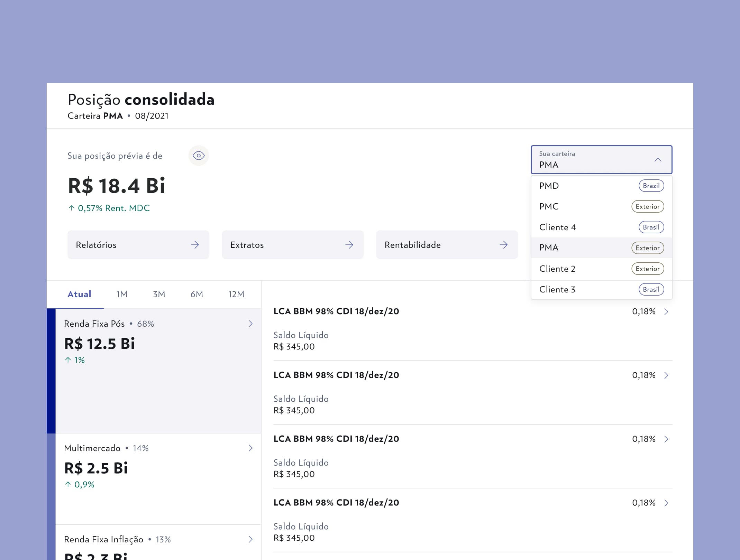Collapse the Sua carteira dropdown chevron
Viewport: 740px width, 560px height.
click(658, 160)
